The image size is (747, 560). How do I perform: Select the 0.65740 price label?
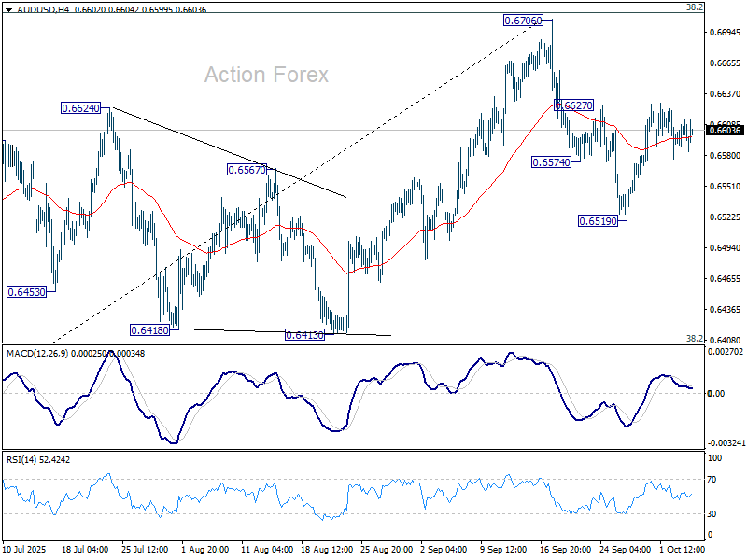click(551, 162)
